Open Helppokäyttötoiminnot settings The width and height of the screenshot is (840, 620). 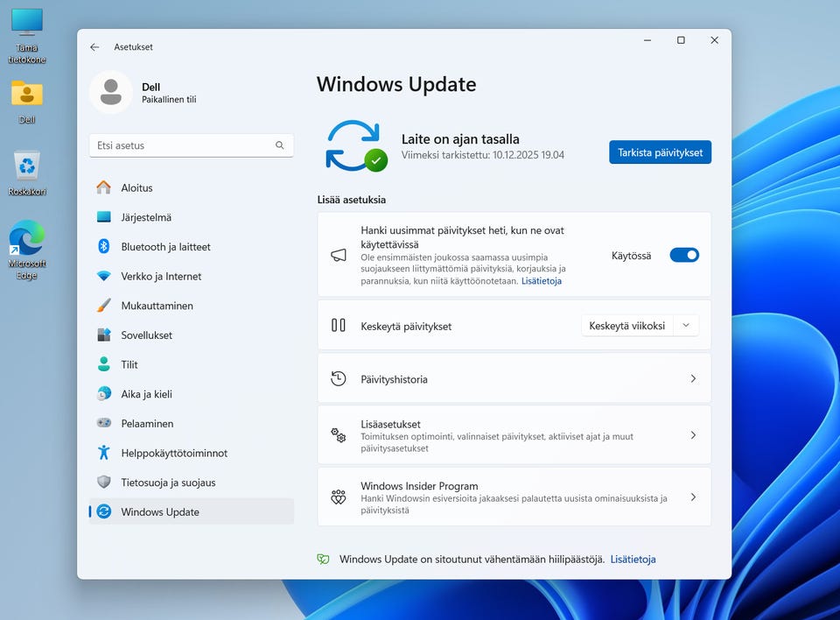click(x=192, y=453)
